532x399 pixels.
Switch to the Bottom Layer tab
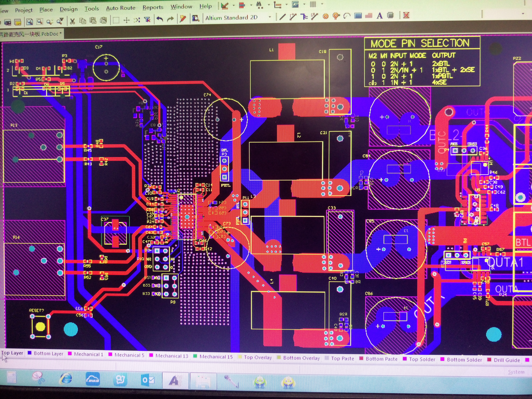click(x=48, y=354)
